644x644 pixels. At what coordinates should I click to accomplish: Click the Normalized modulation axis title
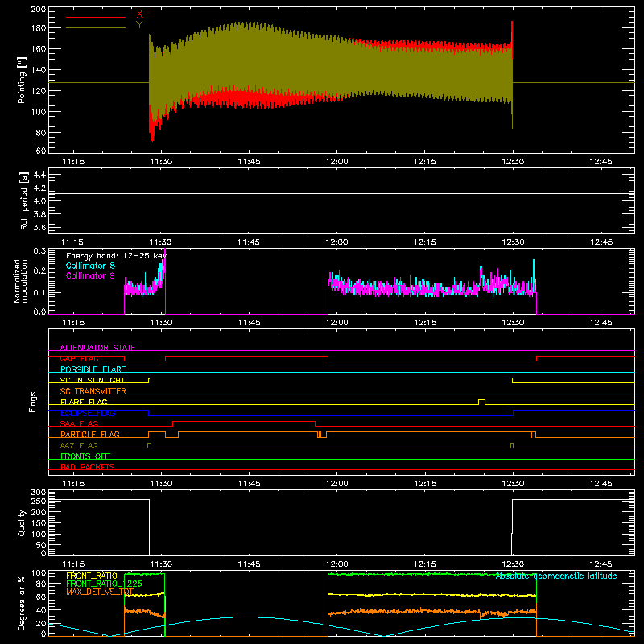coord(21,281)
